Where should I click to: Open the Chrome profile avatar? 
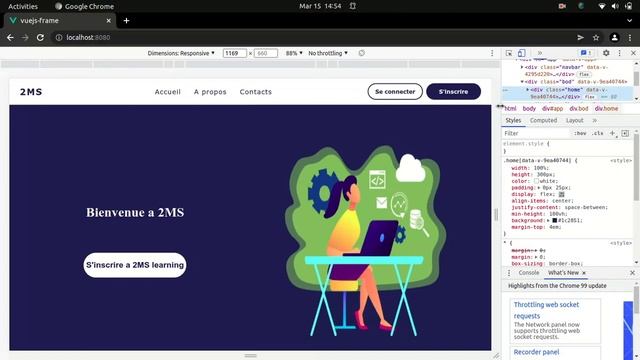point(614,38)
